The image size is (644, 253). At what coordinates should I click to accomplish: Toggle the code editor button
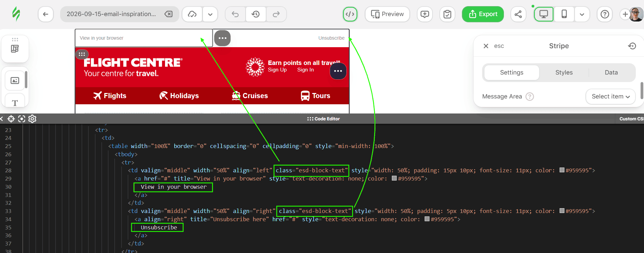coord(350,14)
